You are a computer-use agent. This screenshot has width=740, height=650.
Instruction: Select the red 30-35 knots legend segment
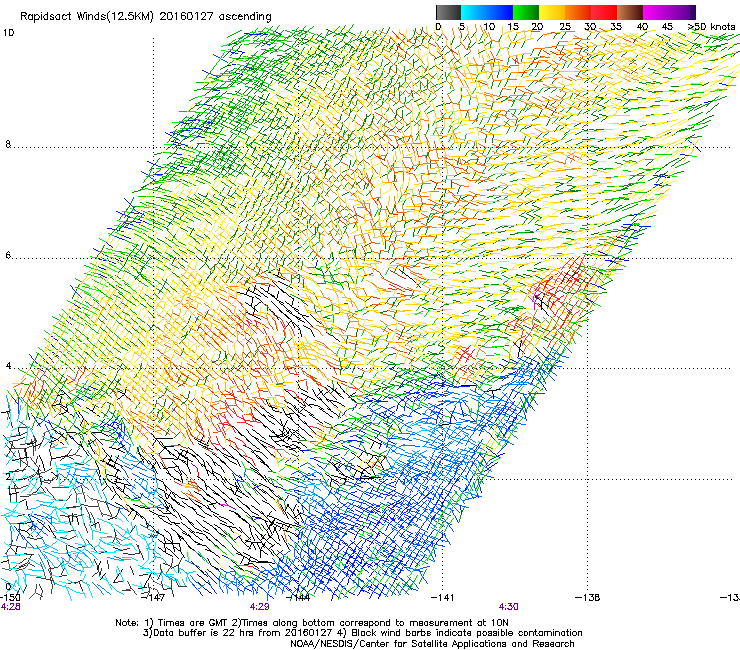604,12
